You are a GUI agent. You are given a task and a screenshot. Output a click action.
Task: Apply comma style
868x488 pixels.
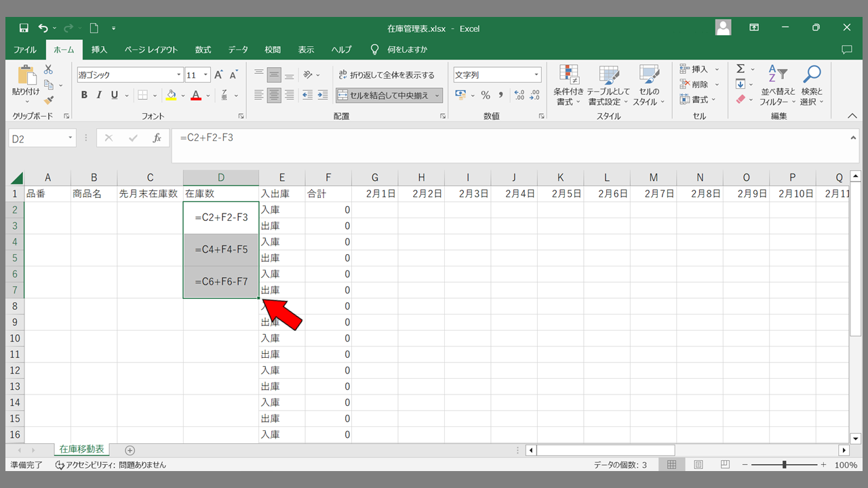pyautogui.click(x=501, y=95)
